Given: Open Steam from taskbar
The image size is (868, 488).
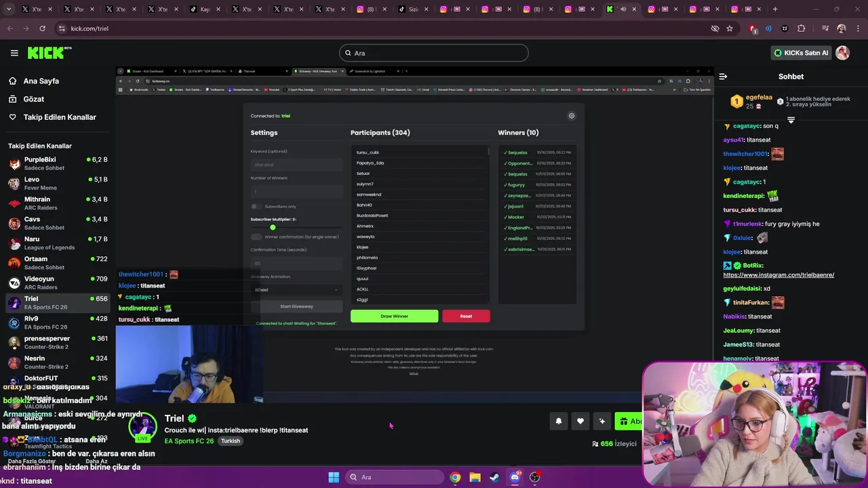Looking at the screenshot, I should pos(495,477).
